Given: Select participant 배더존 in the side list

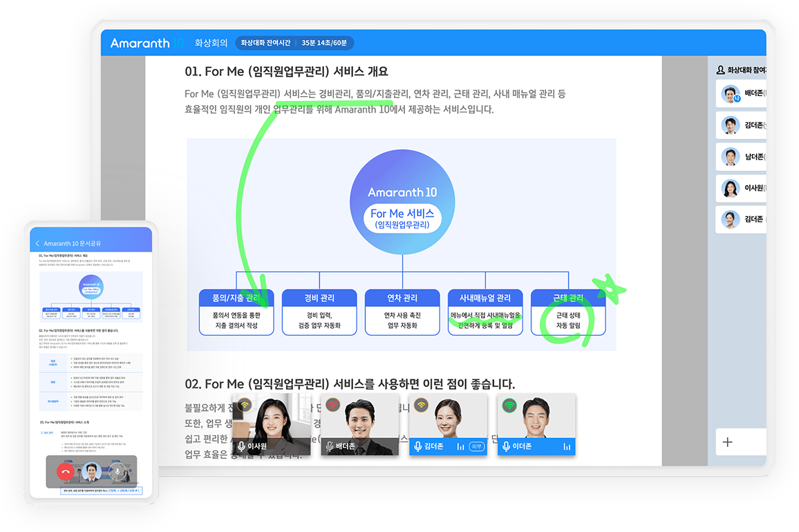Looking at the screenshot, I should pos(741,93).
